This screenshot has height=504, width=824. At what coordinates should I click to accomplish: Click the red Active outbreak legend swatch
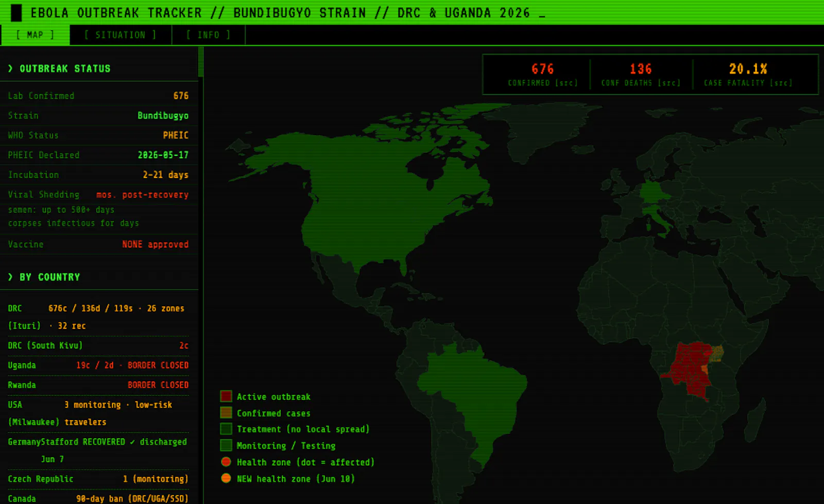tap(226, 396)
